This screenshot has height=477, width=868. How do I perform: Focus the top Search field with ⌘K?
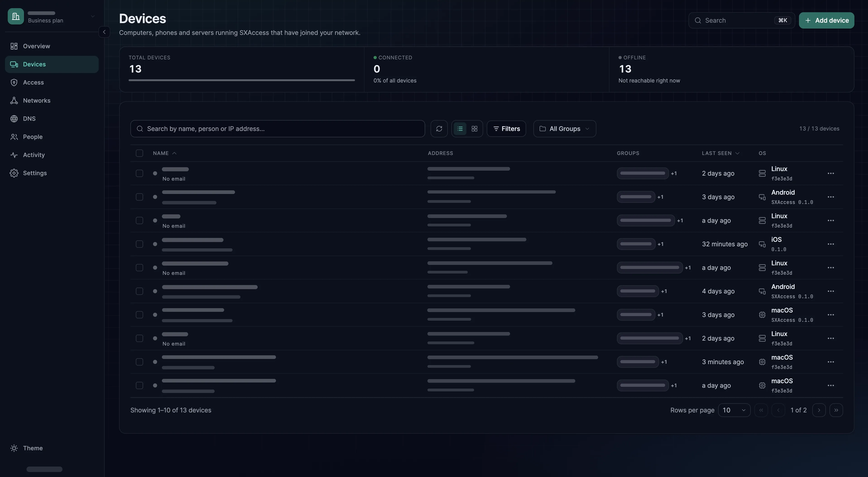(741, 21)
